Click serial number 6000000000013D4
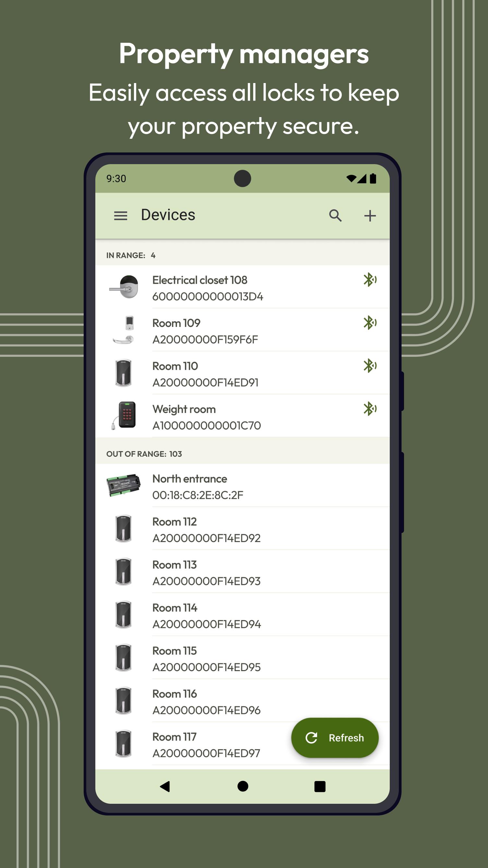 coord(208,296)
